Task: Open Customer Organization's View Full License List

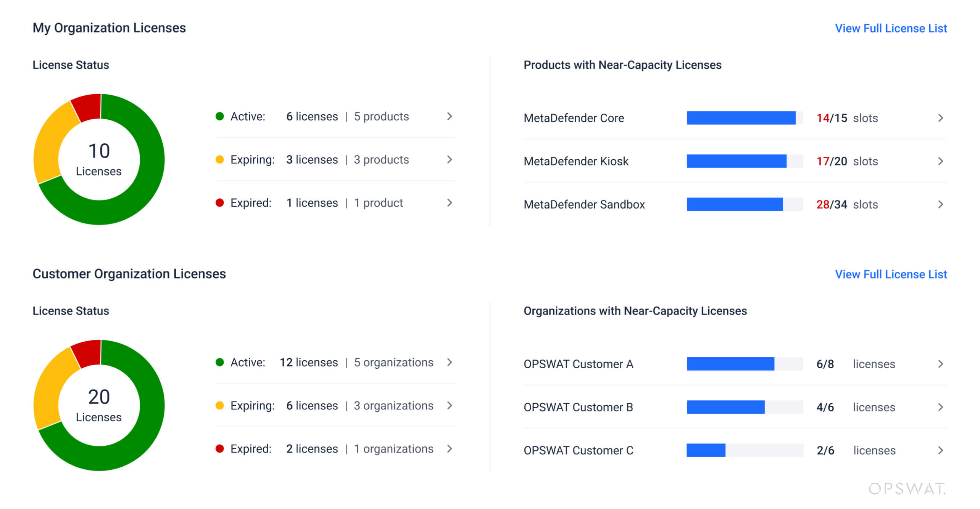Action: click(890, 274)
